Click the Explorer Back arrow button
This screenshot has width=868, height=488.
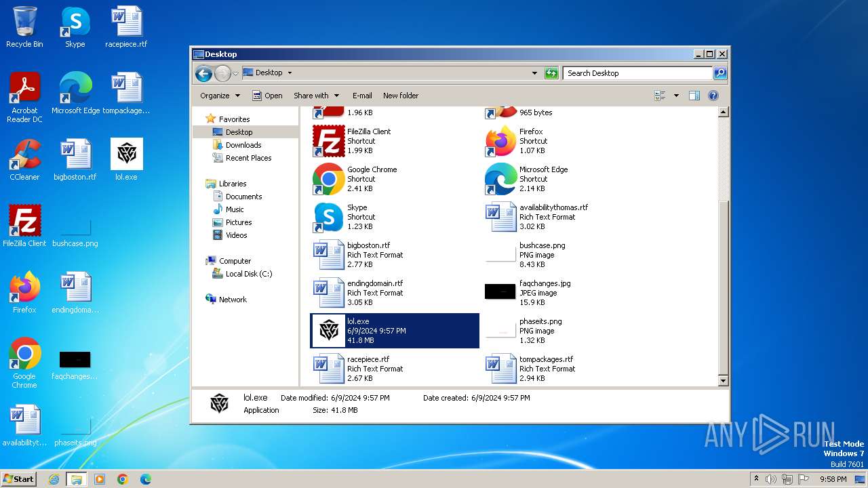pyautogui.click(x=203, y=73)
